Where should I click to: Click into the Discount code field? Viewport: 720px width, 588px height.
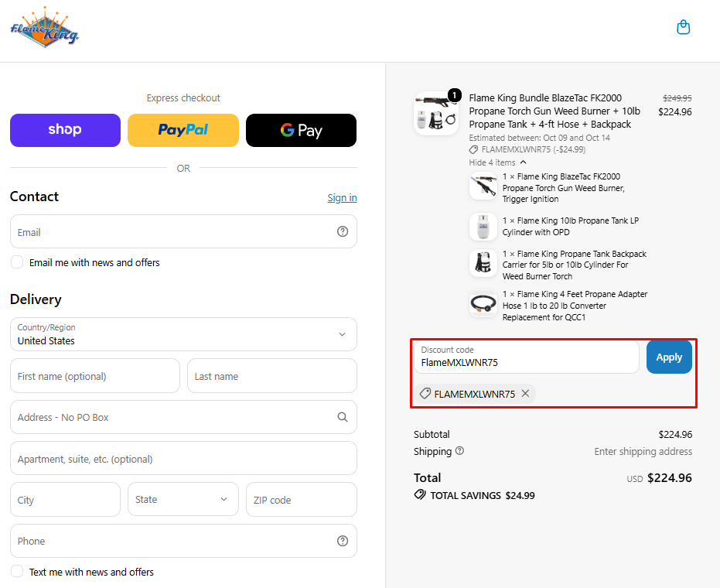[x=526, y=357]
